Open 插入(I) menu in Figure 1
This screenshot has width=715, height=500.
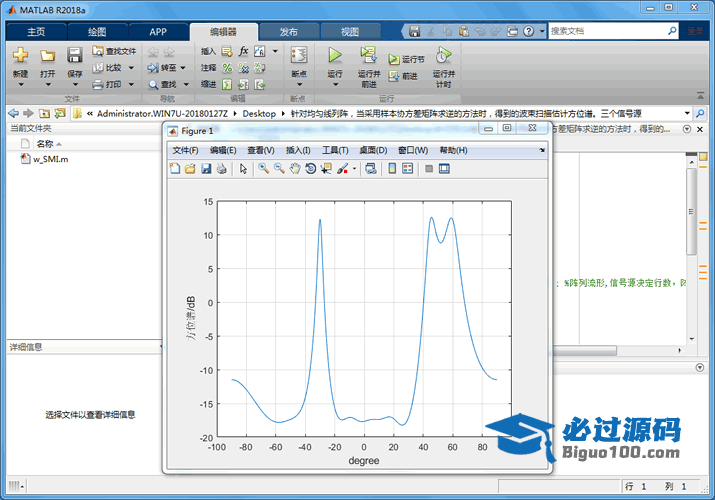click(x=298, y=150)
